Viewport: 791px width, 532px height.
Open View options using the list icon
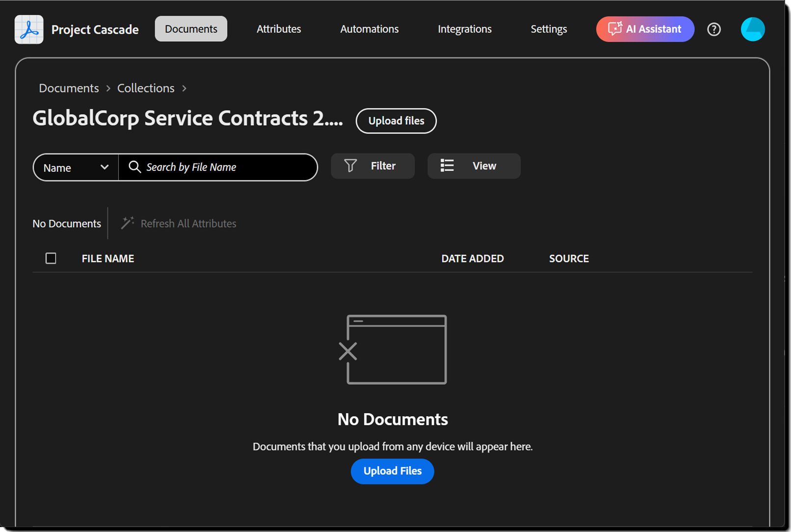click(447, 166)
